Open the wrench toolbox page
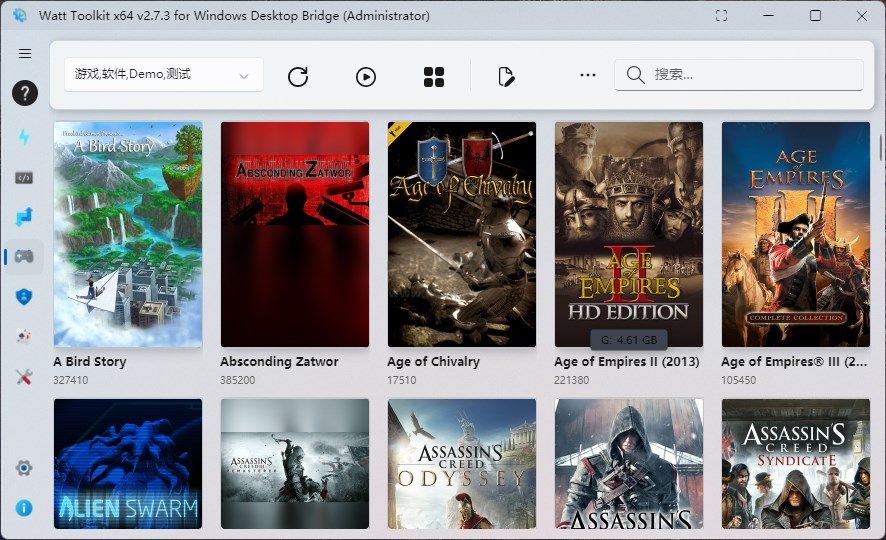The height and width of the screenshot is (540, 886). click(24, 377)
